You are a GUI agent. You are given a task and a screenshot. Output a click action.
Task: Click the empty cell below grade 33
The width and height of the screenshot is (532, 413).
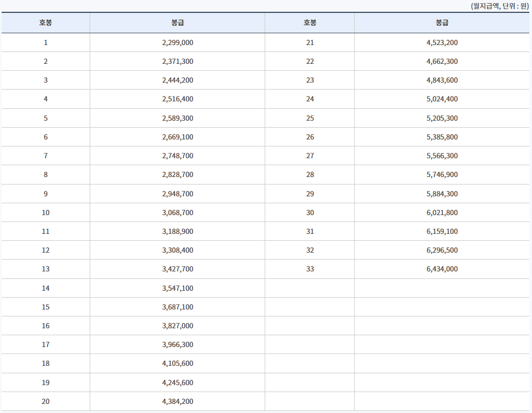[x=309, y=287]
